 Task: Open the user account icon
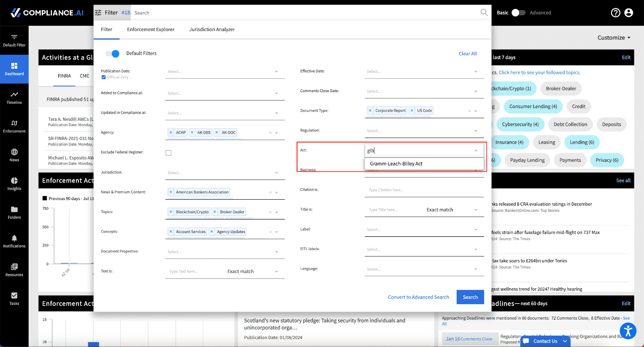[x=629, y=13]
